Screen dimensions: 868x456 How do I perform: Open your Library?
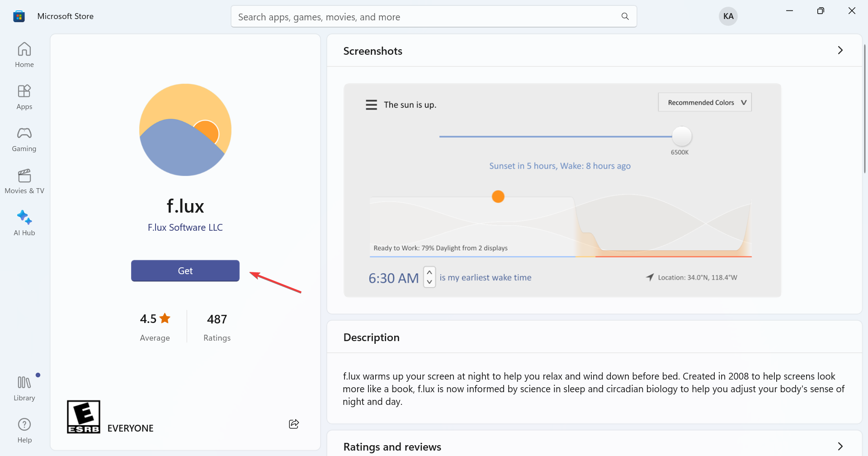click(24, 387)
